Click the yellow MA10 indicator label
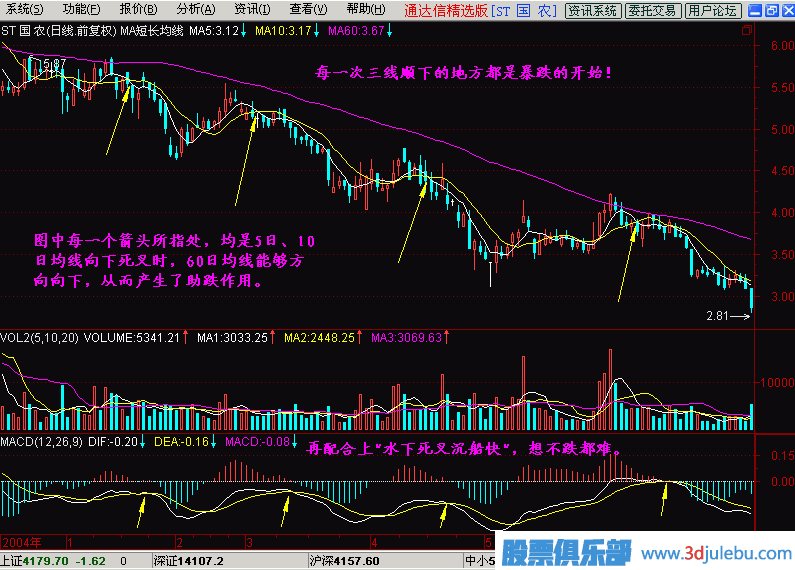 [283, 31]
